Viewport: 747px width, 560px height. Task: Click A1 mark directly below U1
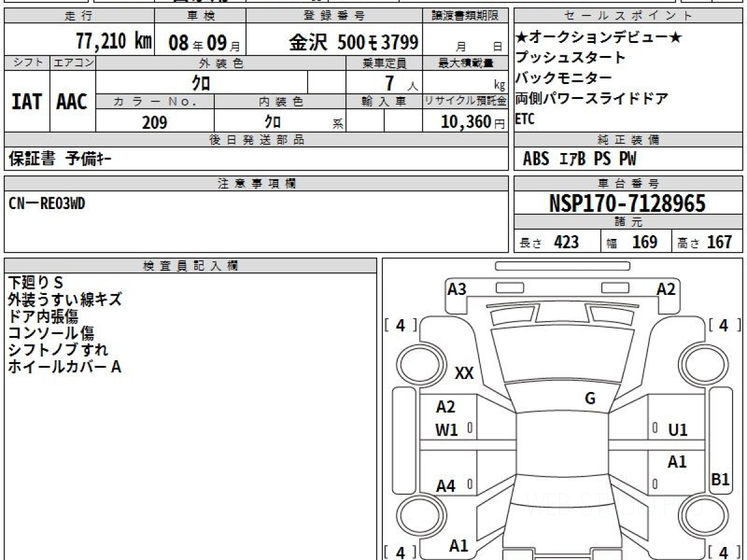(677, 462)
